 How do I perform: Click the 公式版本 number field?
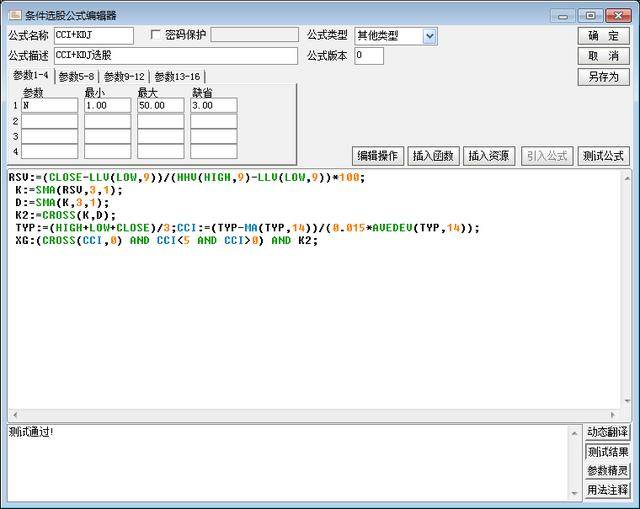point(368,56)
